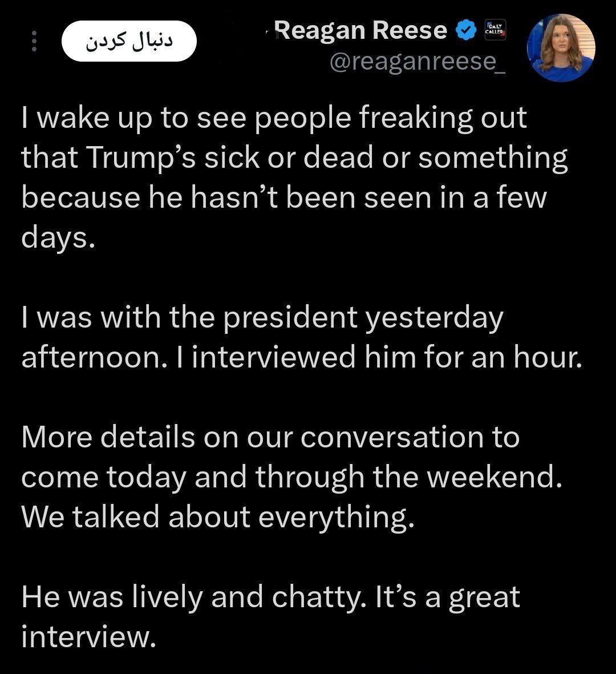Viewport: 616px width, 674px height.
Task: Open Reagan Reese's profile picture
Action: coord(561,48)
